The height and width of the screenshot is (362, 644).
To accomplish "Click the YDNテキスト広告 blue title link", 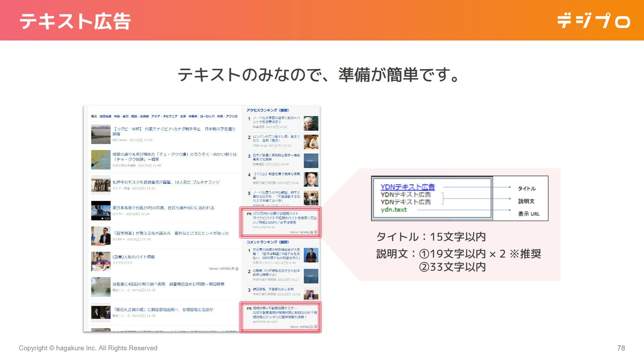I will 408,187.
